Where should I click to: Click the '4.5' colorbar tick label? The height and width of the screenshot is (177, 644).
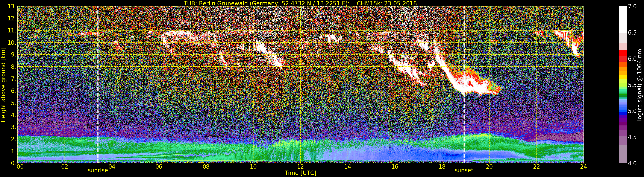pos(632,137)
